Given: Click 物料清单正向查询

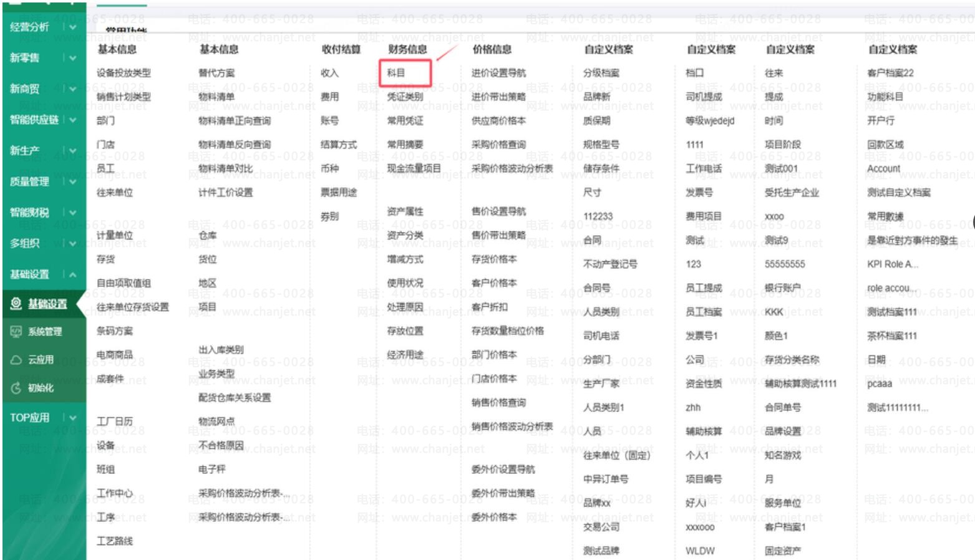Looking at the screenshot, I should click(235, 120).
